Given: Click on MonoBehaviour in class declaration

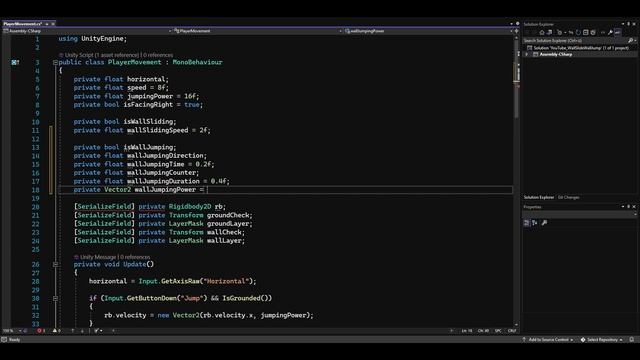Looking at the screenshot, I should coord(198,62).
